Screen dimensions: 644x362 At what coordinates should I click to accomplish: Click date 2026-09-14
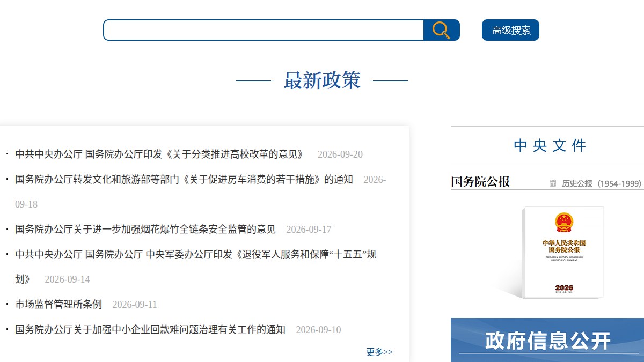click(67, 279)
